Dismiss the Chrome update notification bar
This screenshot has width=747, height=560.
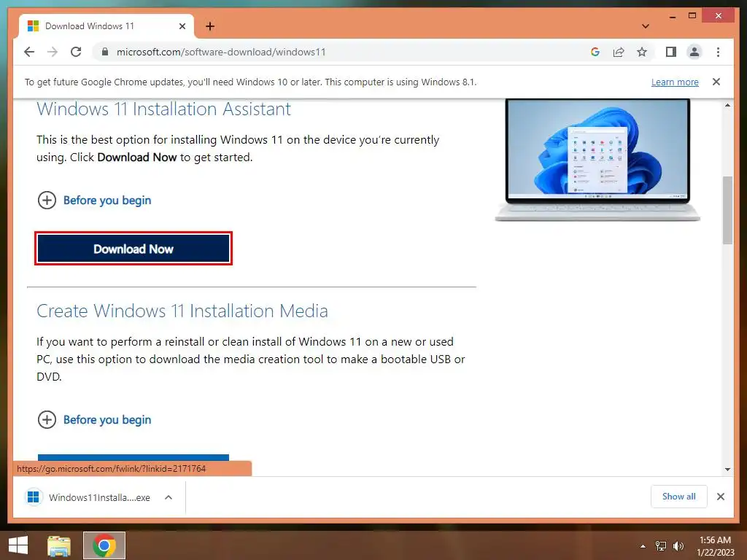point(716,82)
